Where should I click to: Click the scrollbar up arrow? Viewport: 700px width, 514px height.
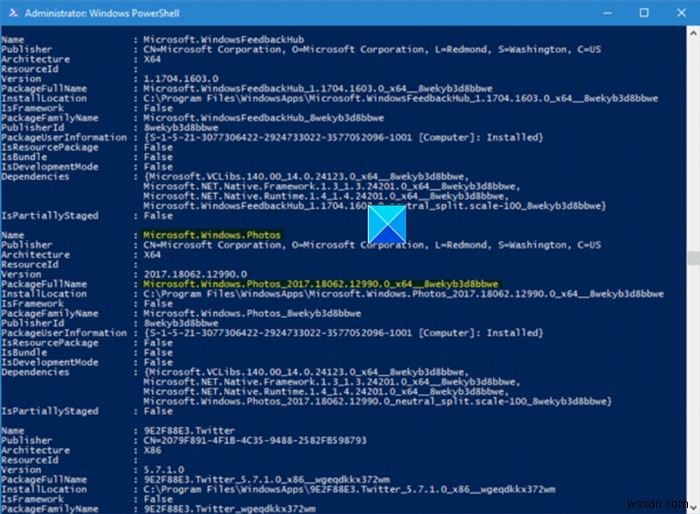693,33
